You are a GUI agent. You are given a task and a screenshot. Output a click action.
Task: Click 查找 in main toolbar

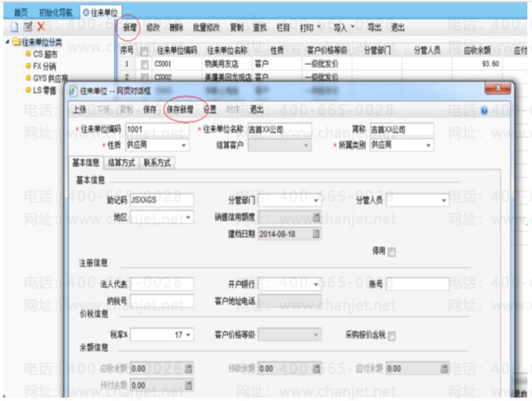click(260, 27)
